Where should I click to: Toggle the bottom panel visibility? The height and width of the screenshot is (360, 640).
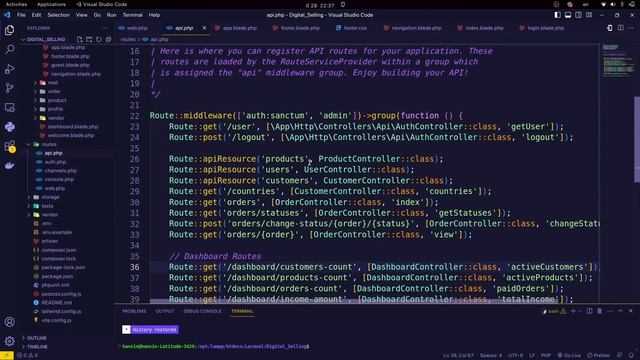[568, 15]
